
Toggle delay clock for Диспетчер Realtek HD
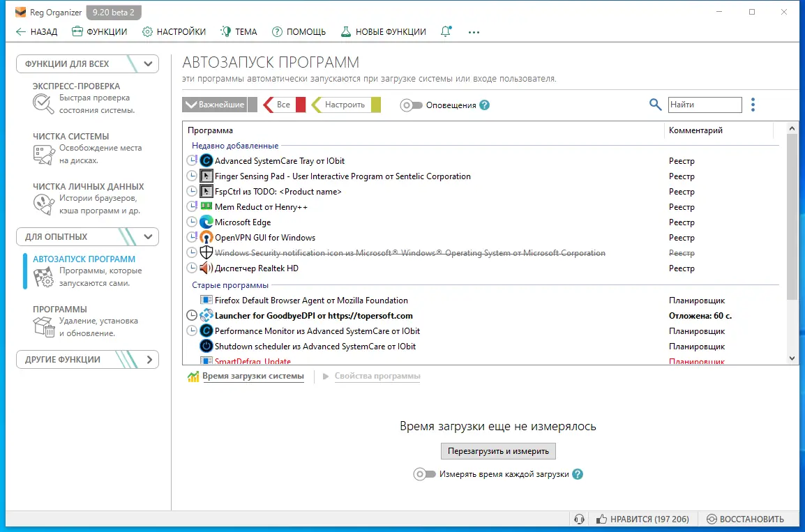click(x=192, y=268)
